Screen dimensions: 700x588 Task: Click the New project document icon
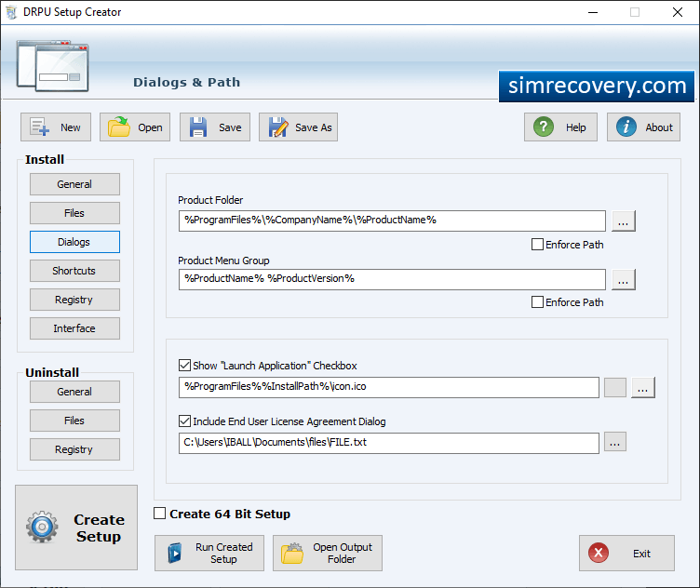pyautogui.click(x=40, y=127)
